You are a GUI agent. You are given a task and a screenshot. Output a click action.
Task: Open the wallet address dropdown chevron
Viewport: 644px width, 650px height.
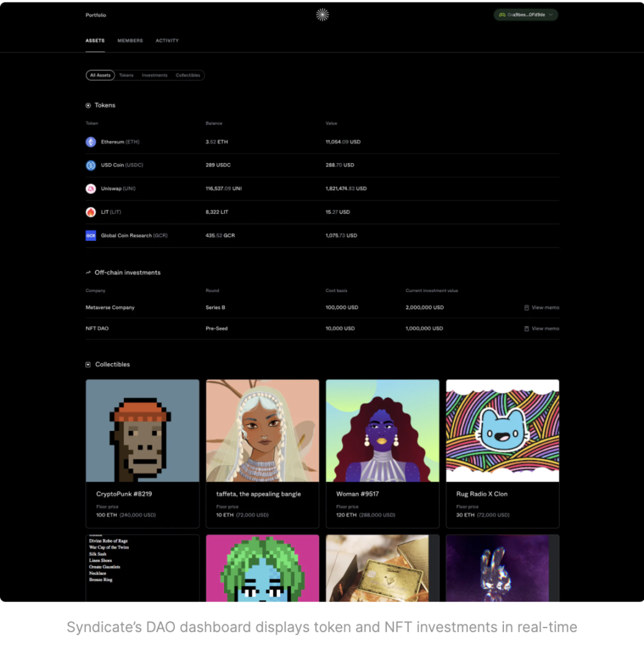551,15
